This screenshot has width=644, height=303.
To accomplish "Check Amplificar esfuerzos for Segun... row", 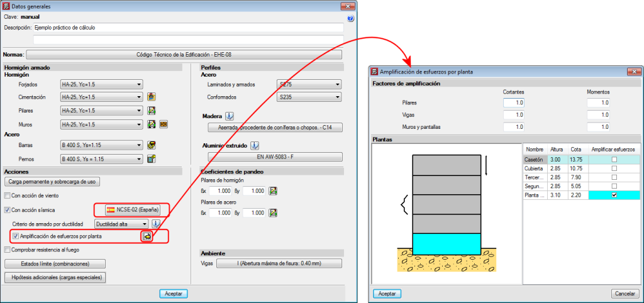I will pos(614,187).
